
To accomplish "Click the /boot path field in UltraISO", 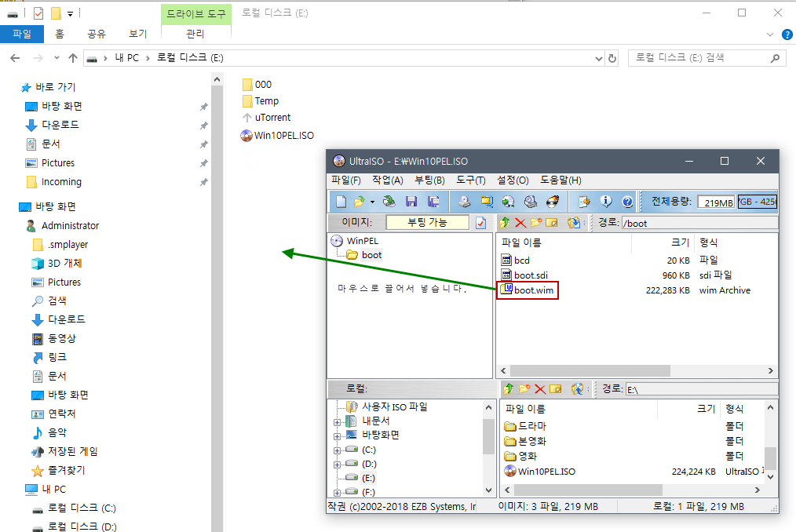I will 699,224.
